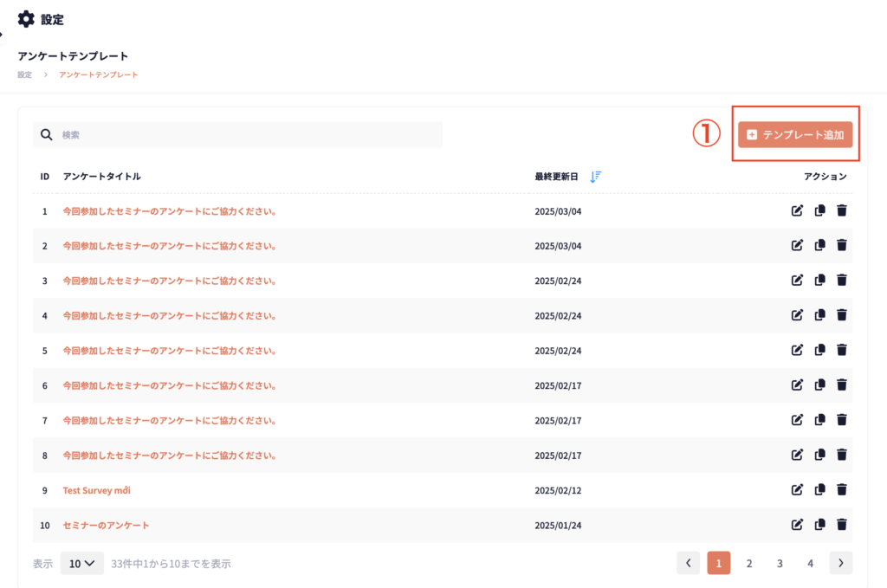The image size is (887, 588).
Task: Open the rows-per-page dropdown showing 10
Action: 82,564
